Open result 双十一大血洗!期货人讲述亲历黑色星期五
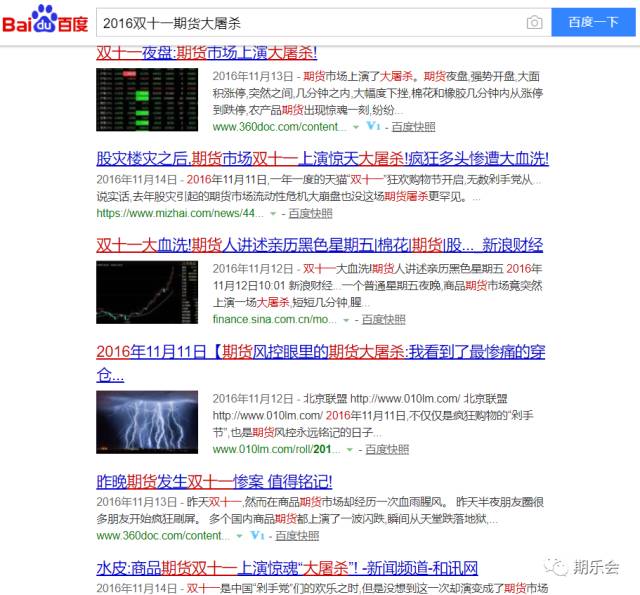640x595 pixels. pos(320,245)
